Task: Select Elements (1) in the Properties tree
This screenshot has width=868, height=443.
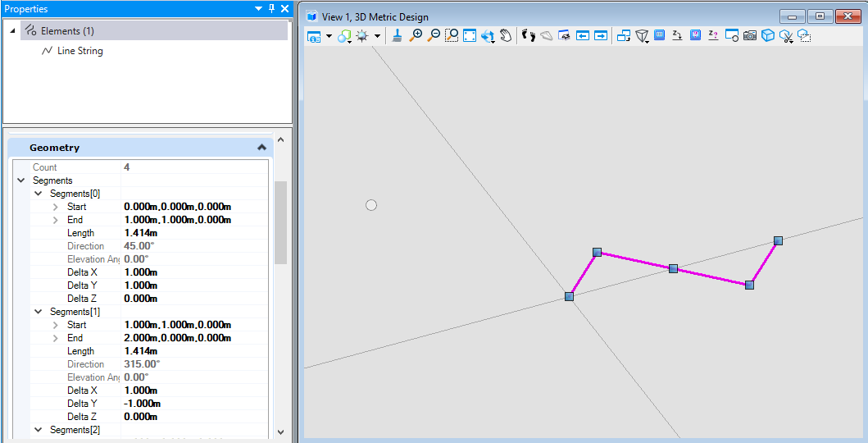Action: click(x=154, y=31)
